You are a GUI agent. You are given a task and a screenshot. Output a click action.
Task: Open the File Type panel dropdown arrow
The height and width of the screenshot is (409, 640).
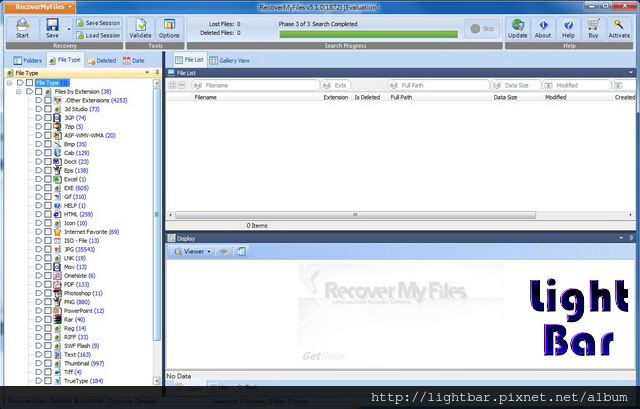tap(147, 73)
